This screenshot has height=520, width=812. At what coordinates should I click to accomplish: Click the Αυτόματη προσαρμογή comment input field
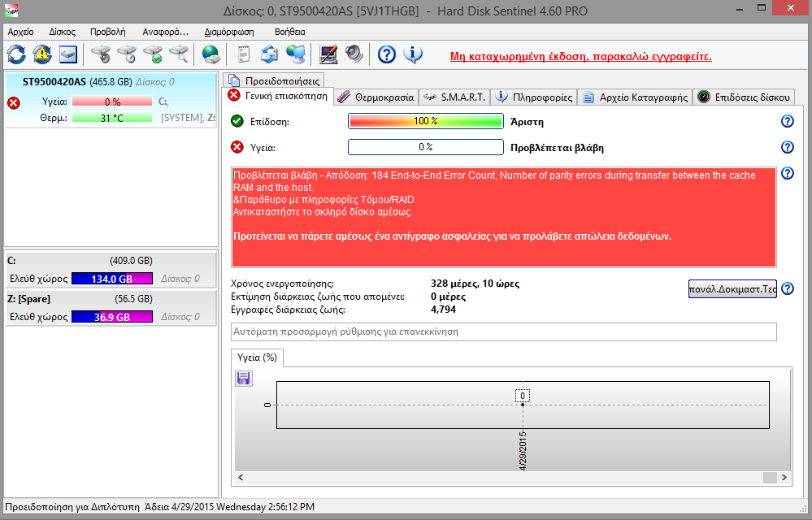tap(503, 331)
